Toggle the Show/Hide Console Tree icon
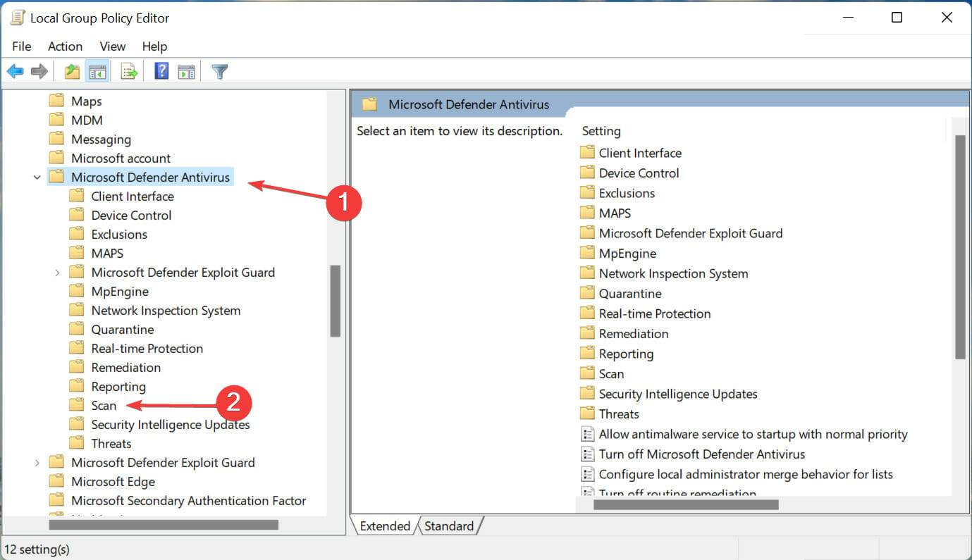This screenshot has height=560, width=972. click(97, 71)
